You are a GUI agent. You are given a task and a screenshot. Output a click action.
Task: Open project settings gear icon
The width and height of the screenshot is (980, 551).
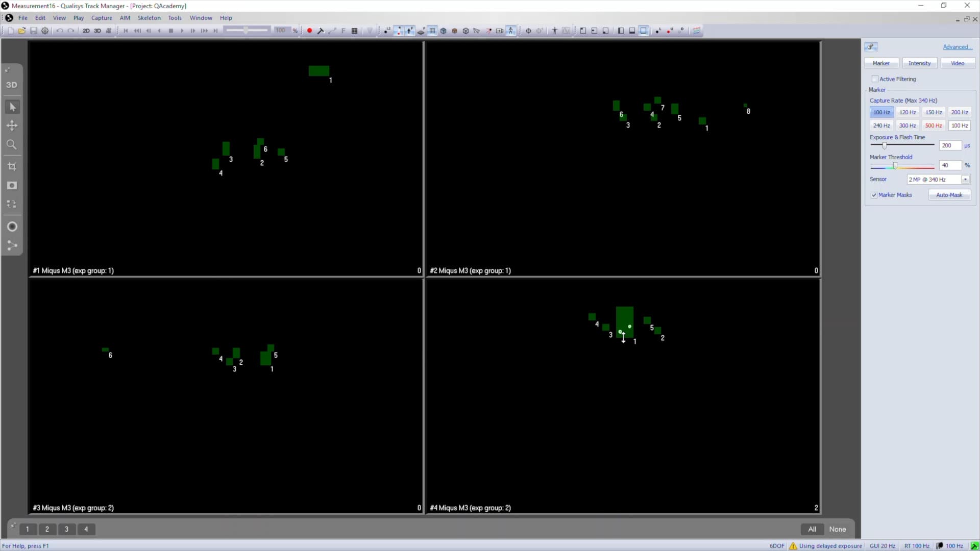coord(45,31)
